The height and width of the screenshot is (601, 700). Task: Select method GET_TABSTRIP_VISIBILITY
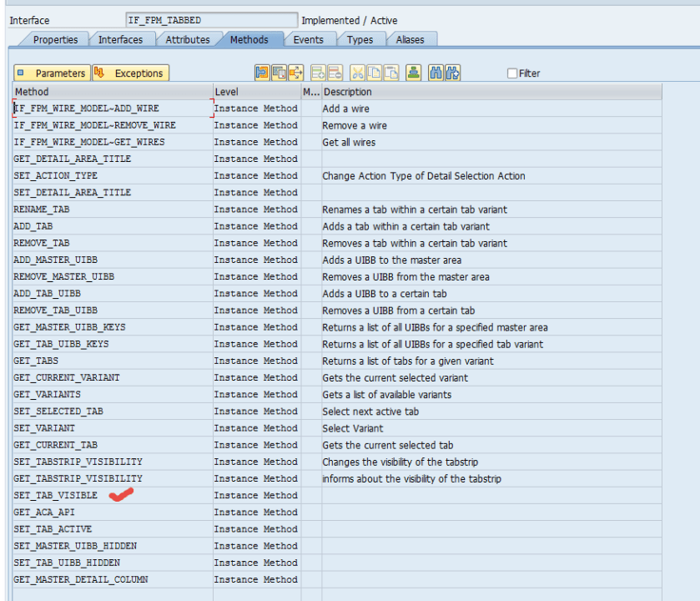(x=113, y=478)
